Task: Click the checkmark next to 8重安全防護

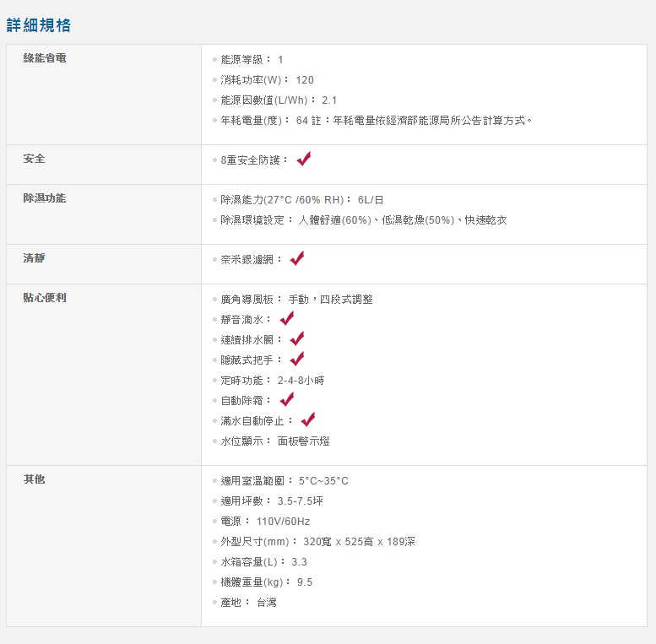Action: (x=304, y=159)
